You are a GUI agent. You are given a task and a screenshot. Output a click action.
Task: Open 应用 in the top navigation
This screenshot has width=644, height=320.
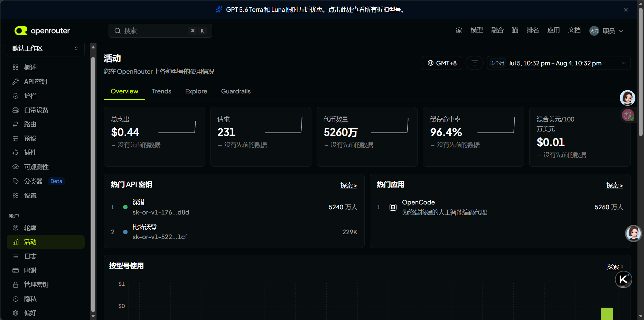[x=553, y=30]
